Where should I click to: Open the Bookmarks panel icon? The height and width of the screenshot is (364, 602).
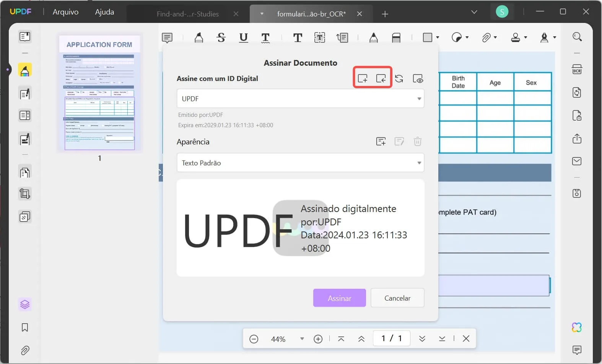(x=25, y=327)
